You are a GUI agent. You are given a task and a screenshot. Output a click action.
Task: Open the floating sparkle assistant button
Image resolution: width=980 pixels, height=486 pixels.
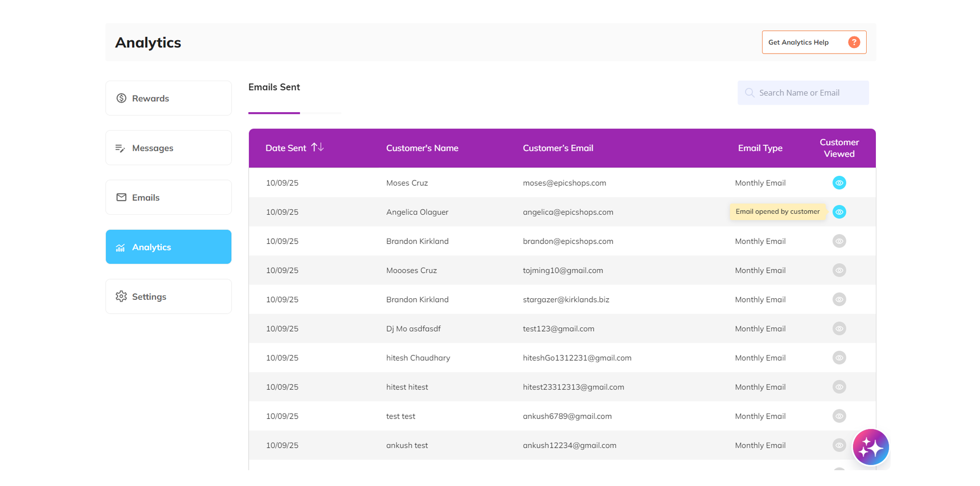click(871, 447)
